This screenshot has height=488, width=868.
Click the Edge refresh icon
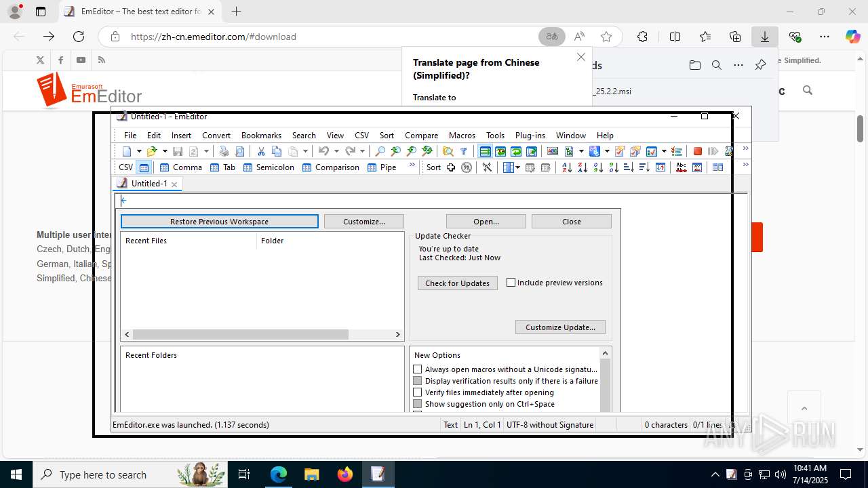[x=79, y=37]
